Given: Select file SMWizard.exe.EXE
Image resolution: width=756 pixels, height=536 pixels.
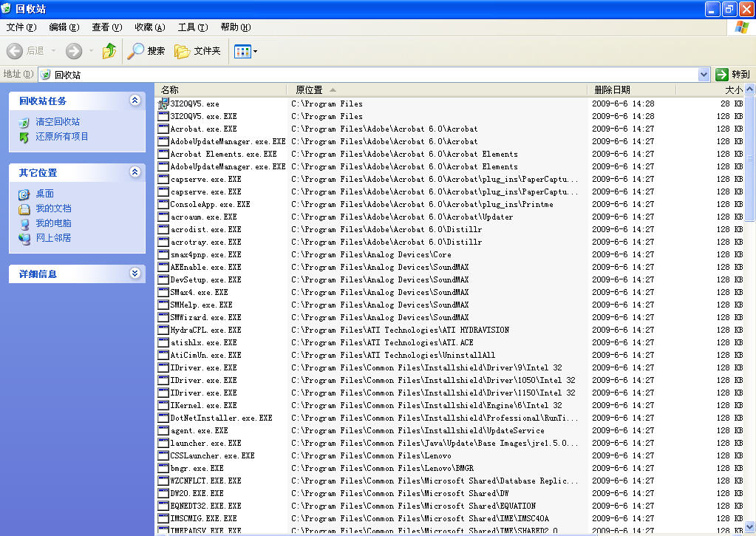Looking at the screenshot, I should pos(206,317).
